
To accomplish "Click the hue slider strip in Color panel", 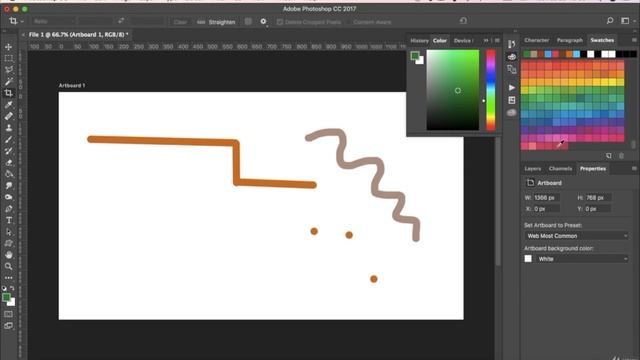I will point(491,90).
